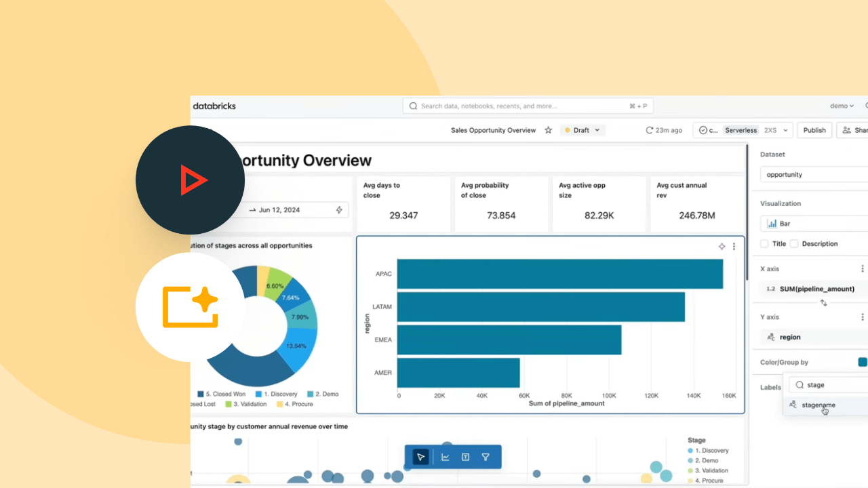
Task: Open the Bar visualization type dropdown
Action: pyautogui.click(x=814, y=223)
